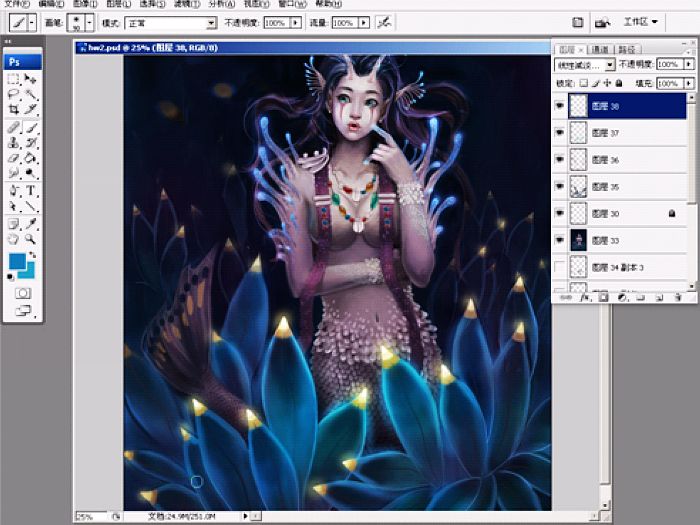Image resolution: width=700 pixels, height=525 pixels.
Task: Select the Type tool
Action: [30, 191]
